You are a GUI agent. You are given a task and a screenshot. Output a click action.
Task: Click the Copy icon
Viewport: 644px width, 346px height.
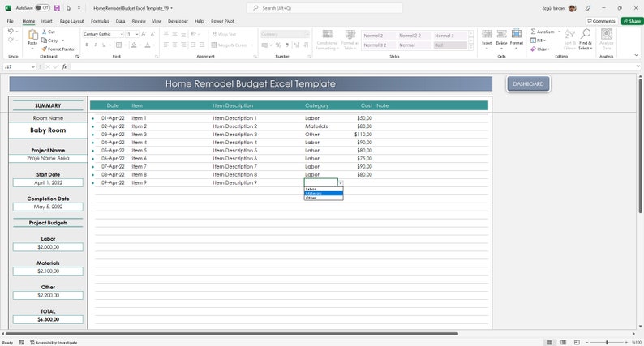pos(45,41)
